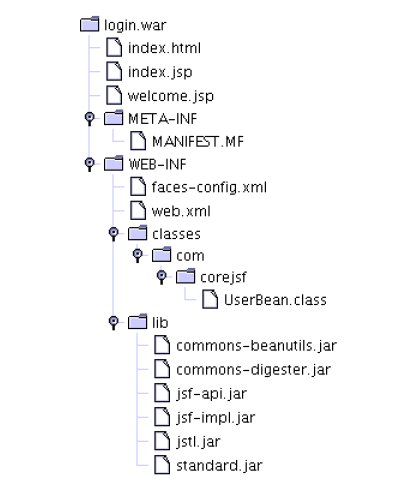
Task: Select the standard.jar file icon
Action: coord(162,465)
